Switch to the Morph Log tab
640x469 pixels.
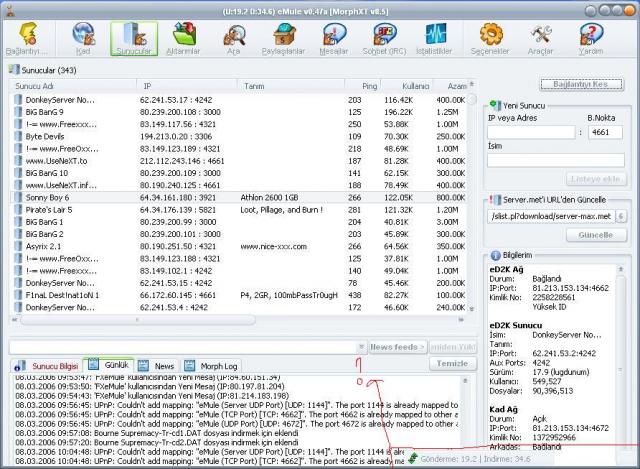click(211, 366)
